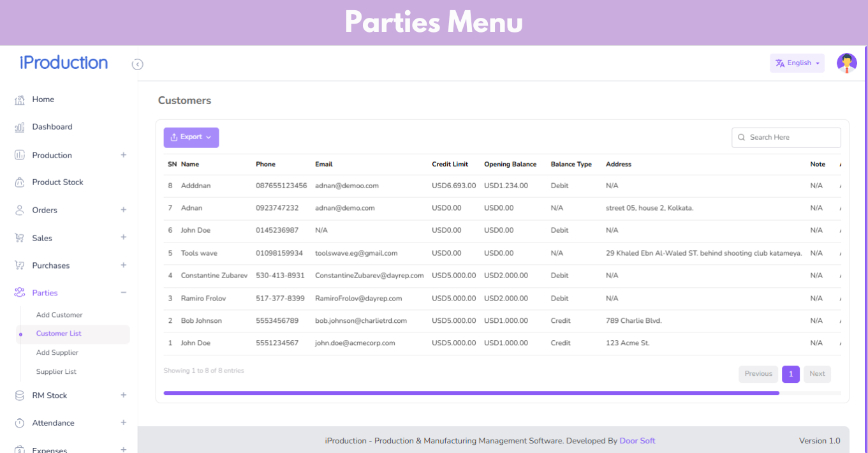This screenshot has width=868, height=453.
Task: Follow the Door Soft link in footer
Action: point(637,441)
